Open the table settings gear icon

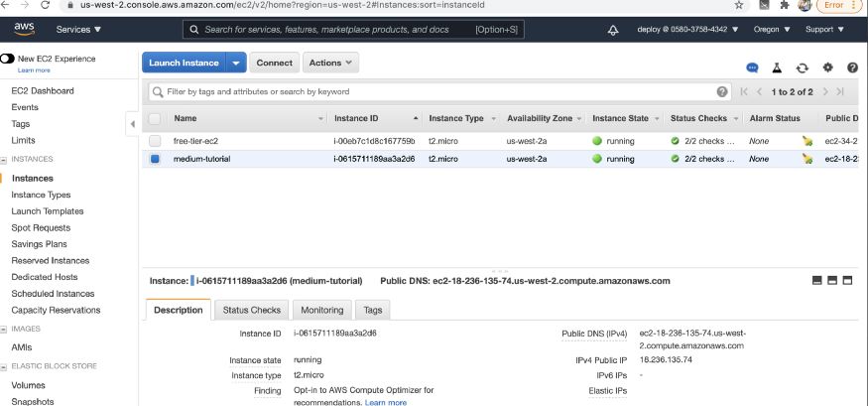tap(827, 68)
